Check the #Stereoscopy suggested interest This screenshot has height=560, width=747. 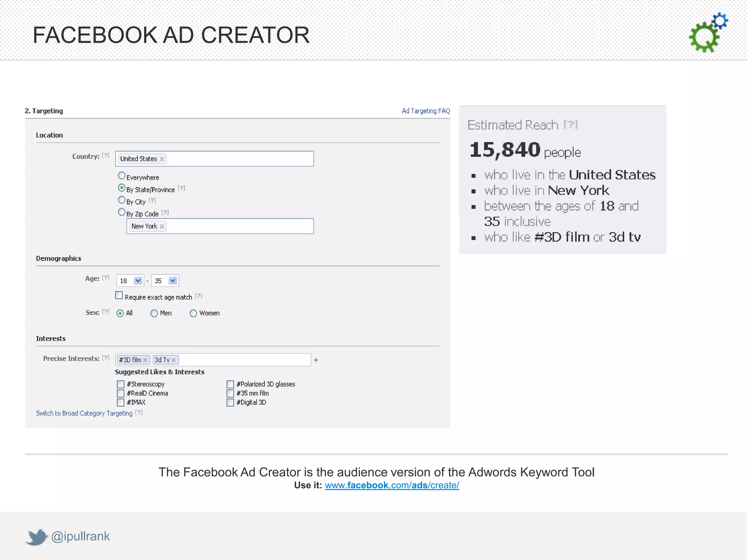pyautogui.click(x=121, y=384)
